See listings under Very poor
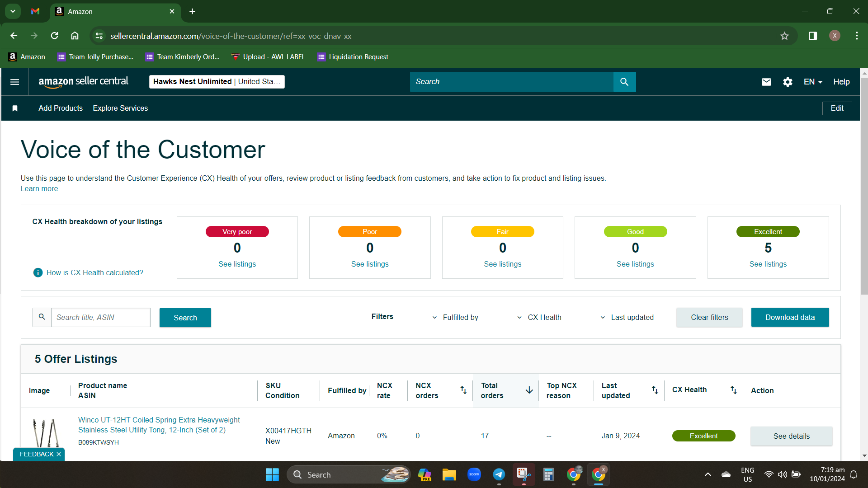868x488 pixels. [237, 264]
